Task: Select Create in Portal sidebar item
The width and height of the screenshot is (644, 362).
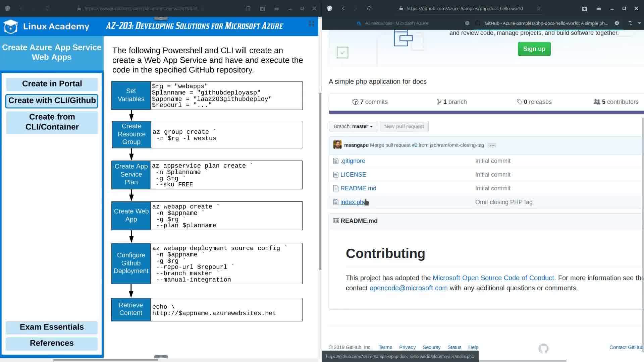Action: pos(52,84)
